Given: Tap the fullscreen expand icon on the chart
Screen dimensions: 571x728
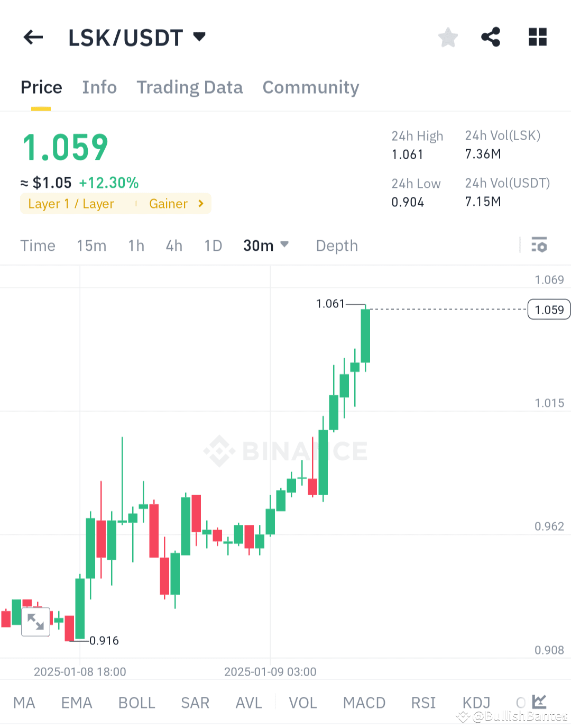Looking at the screenshot, I should pyautogui.click(x=35, y=622).
